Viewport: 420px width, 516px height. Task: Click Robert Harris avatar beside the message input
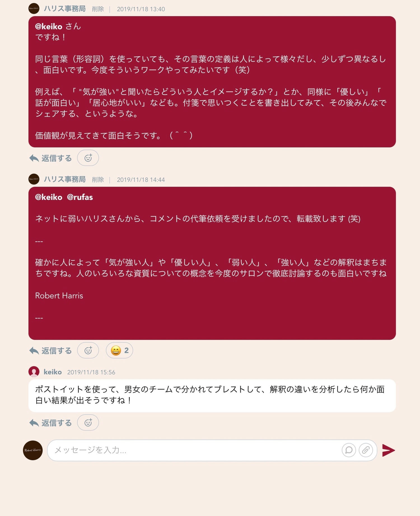pos(33,450)
